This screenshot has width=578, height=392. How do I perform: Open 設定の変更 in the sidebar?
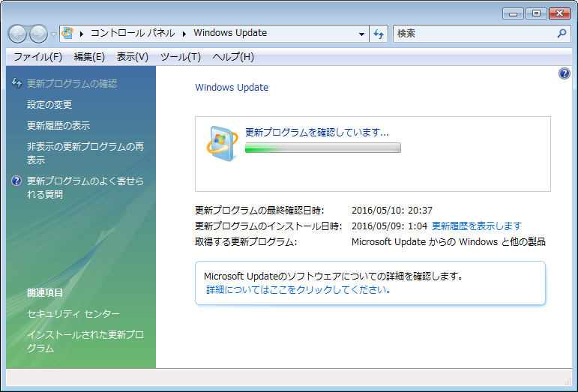point(49,105)
